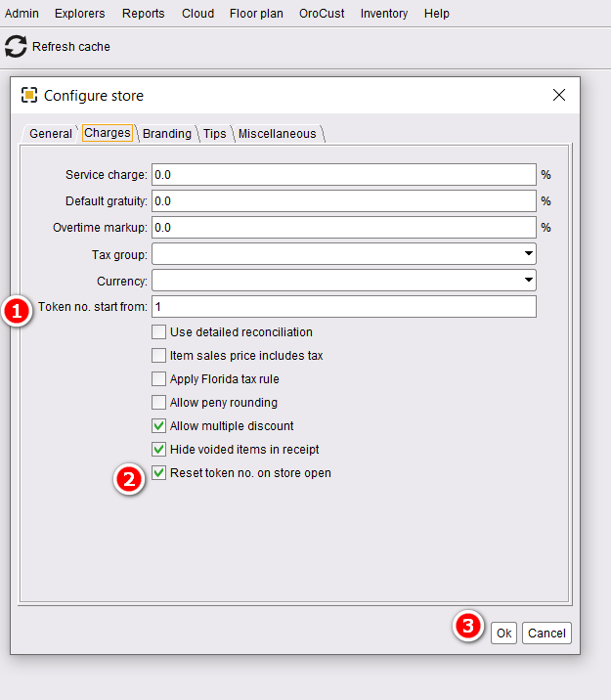Click the Default gratuity label

(x=107, y=200)
